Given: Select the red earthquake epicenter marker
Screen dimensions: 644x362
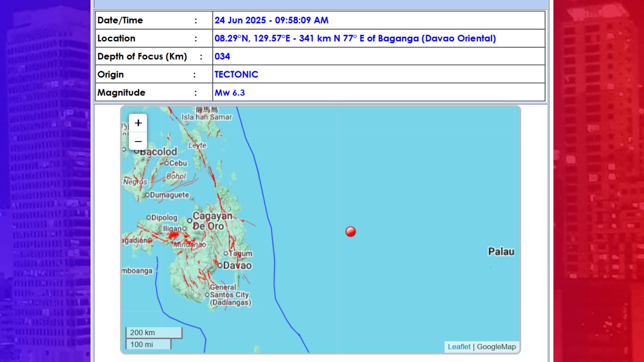Looking at the screenshot, I should point(351,231).
